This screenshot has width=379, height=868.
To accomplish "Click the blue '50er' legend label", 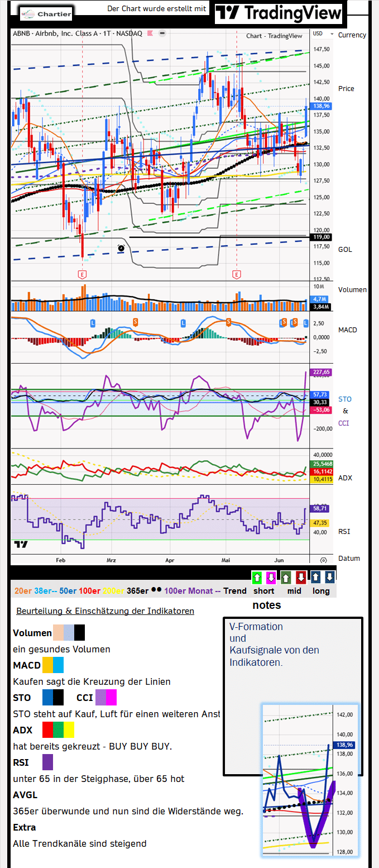I will (67, 591).
